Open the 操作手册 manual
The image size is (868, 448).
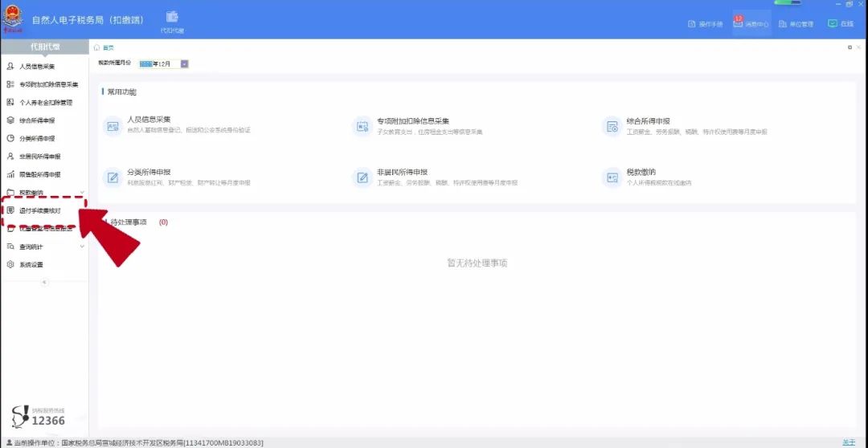coord(705,24)
